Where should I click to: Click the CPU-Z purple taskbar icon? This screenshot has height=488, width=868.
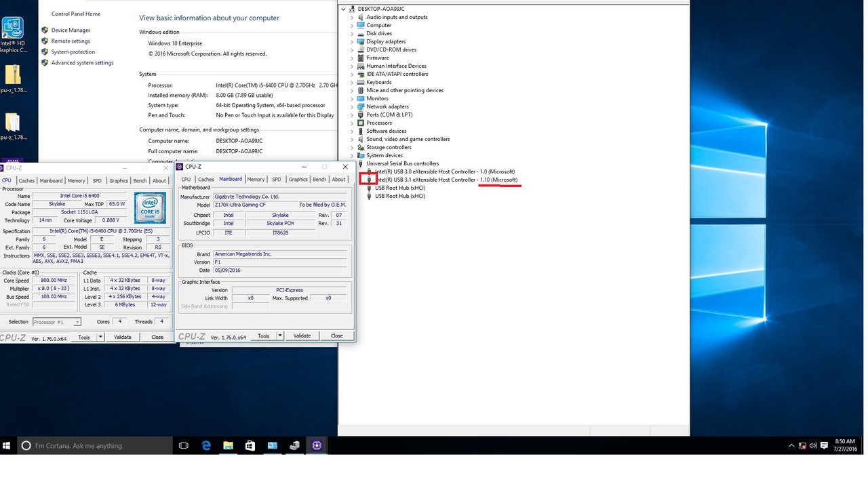[x=317, y=445]
